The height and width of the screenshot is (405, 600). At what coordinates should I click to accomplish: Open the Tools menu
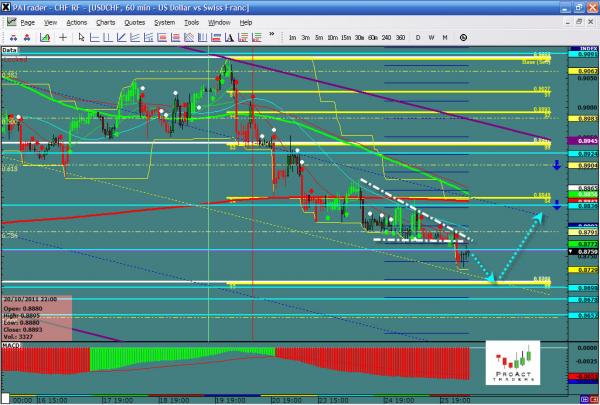[191, 21]
